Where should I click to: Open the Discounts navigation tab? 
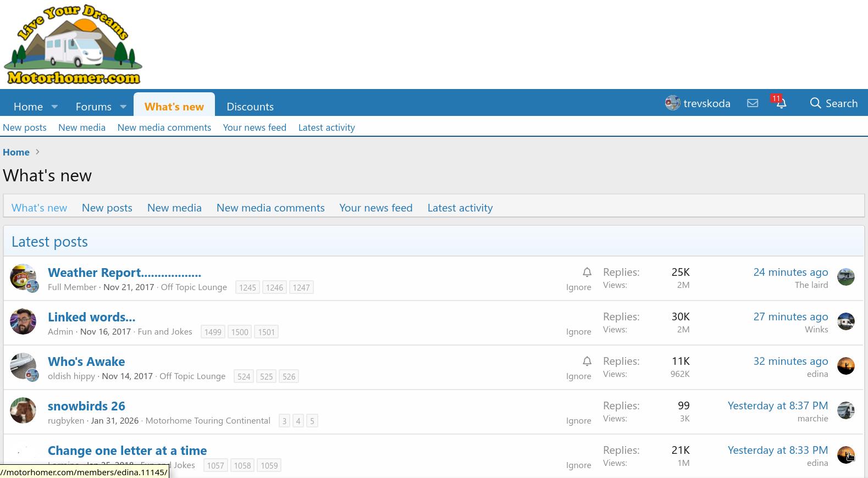(x=250, y=107)
